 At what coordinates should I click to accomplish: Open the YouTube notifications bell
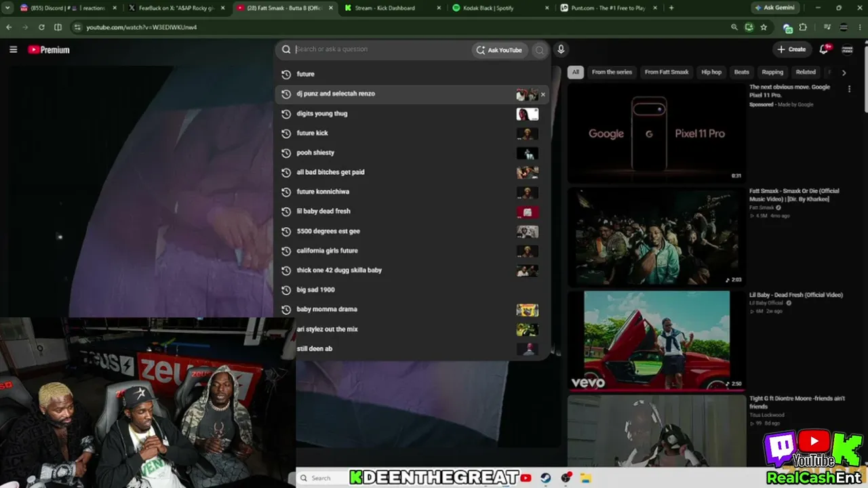[824, 49]
